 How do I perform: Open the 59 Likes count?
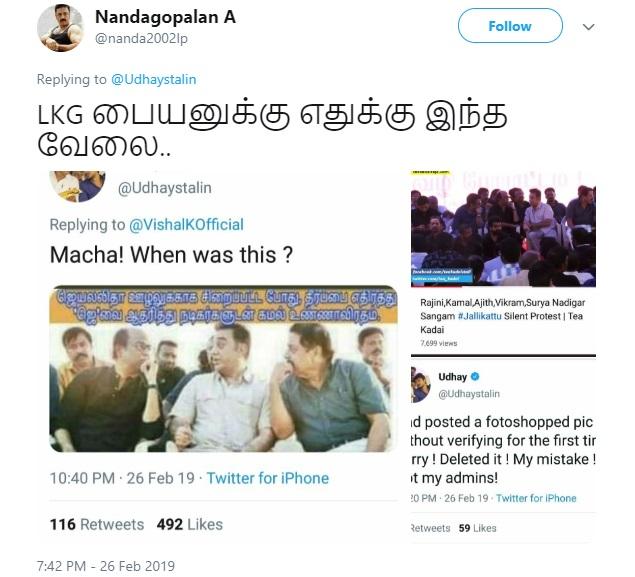point(477,528)
